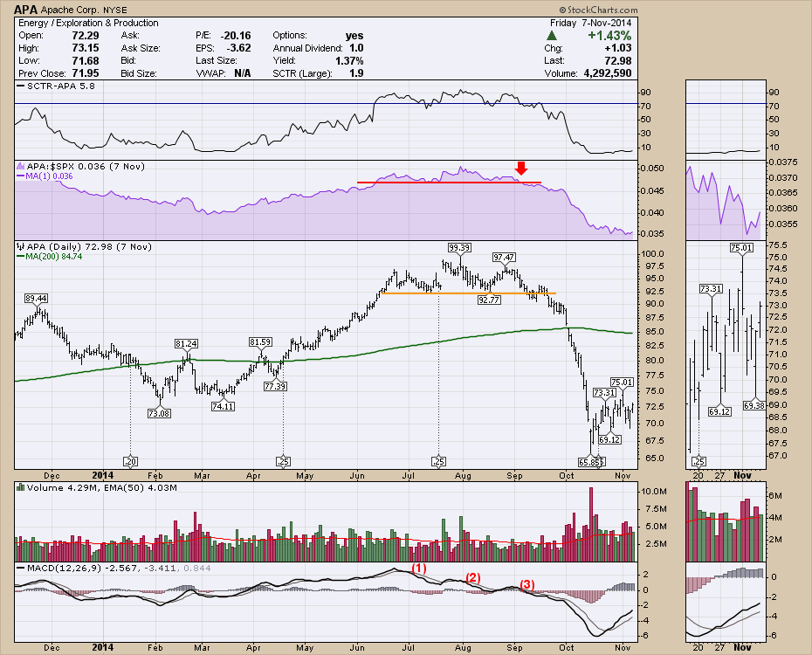Click the 81.59 price label
This screenshot has height=655, width=812.
coord(260,341)
